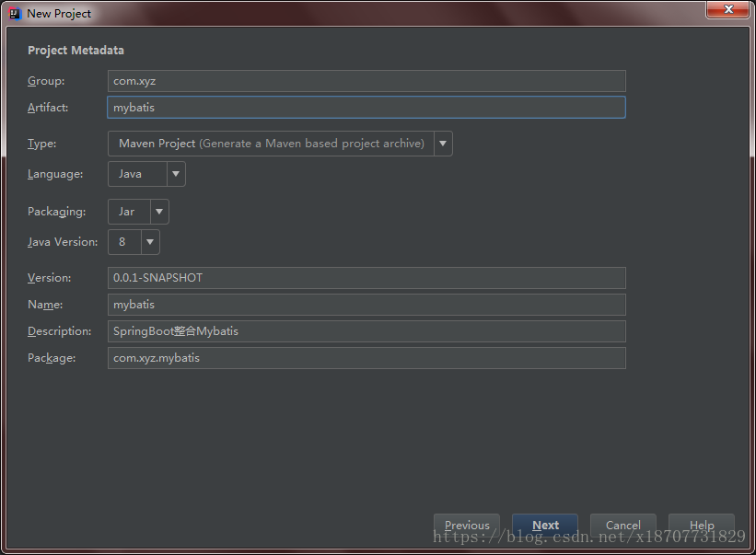Viewport: 756px width, 555px height.
Task: Click the Package label
Action: pos(52,358)
